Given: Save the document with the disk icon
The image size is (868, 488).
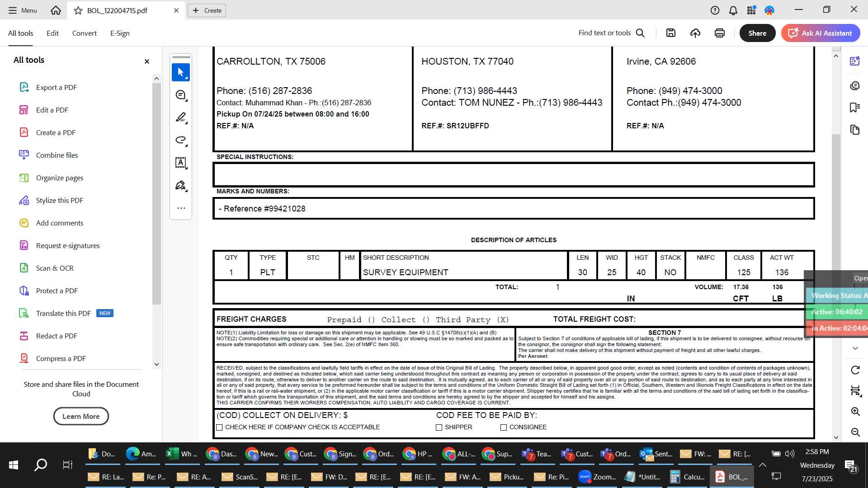Looking at the screenshot, I should coord(671,33).
